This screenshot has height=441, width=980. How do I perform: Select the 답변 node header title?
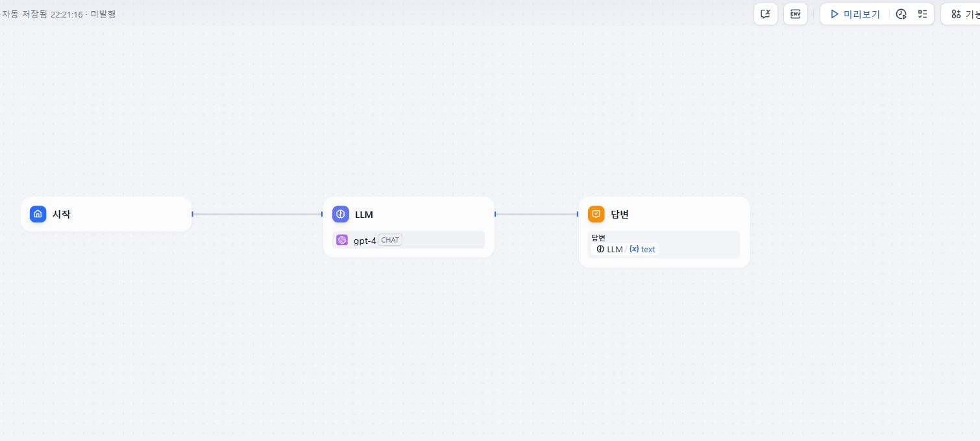coord(620,214)
